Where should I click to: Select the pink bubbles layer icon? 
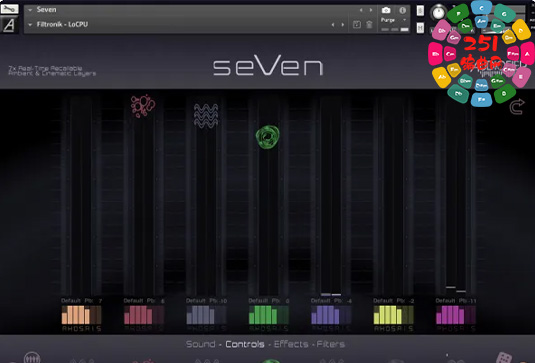coord(143,106)
